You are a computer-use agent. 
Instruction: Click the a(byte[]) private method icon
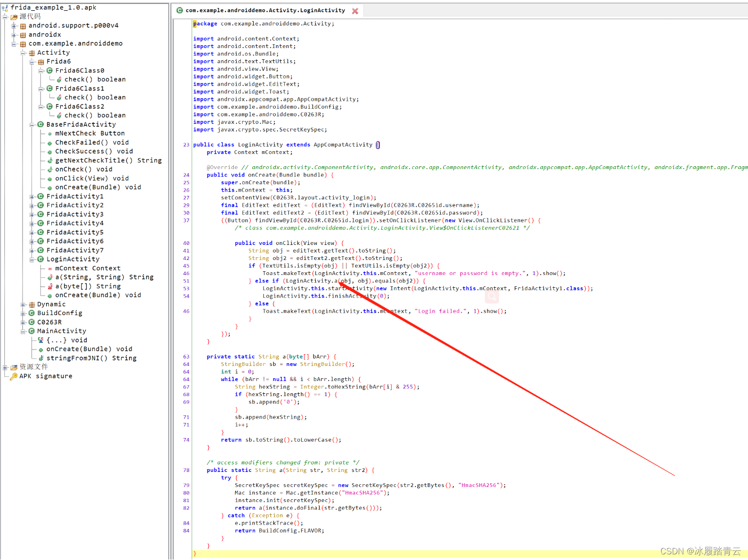(49, 286)
